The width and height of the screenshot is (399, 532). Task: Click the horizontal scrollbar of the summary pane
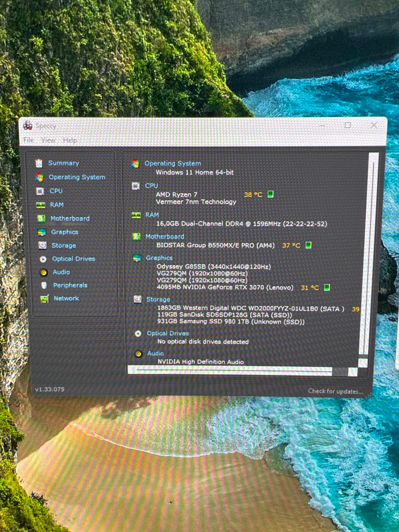242,371
